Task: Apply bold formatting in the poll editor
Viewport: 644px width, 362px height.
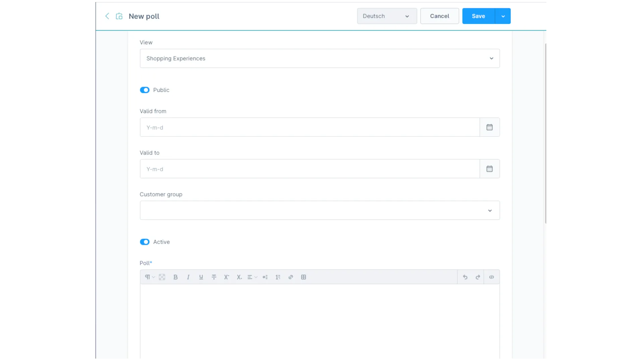Action: pos(175,277)
